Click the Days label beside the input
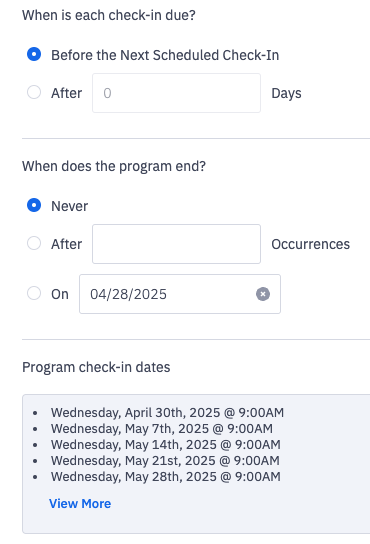Image resolution: width=370 pixels, height=544 pixels. [286, 93]
